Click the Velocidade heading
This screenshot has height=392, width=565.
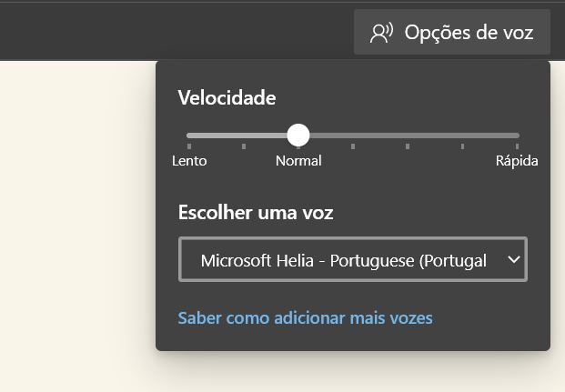[227, 97]
